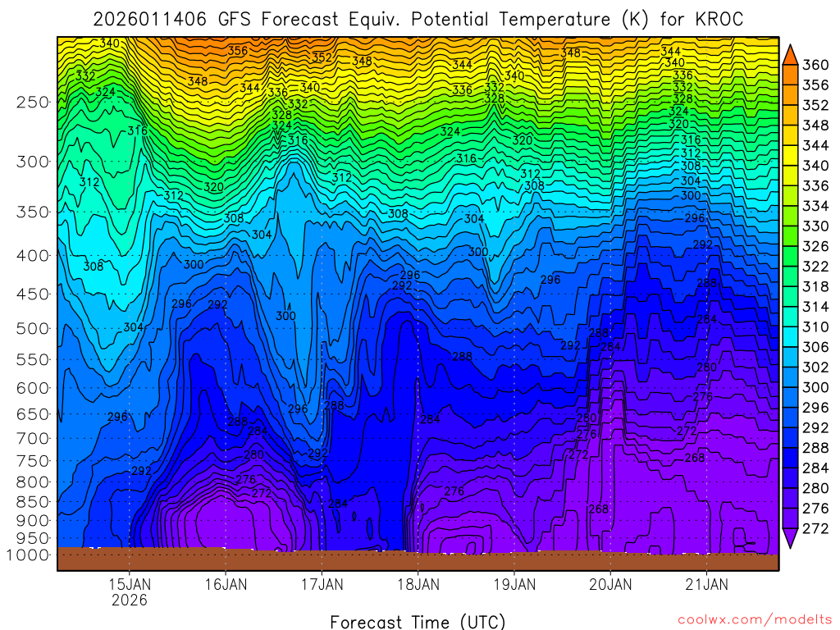Click the 344 colorbar legend value
The image size is (840, 630).
click(815, 146)
